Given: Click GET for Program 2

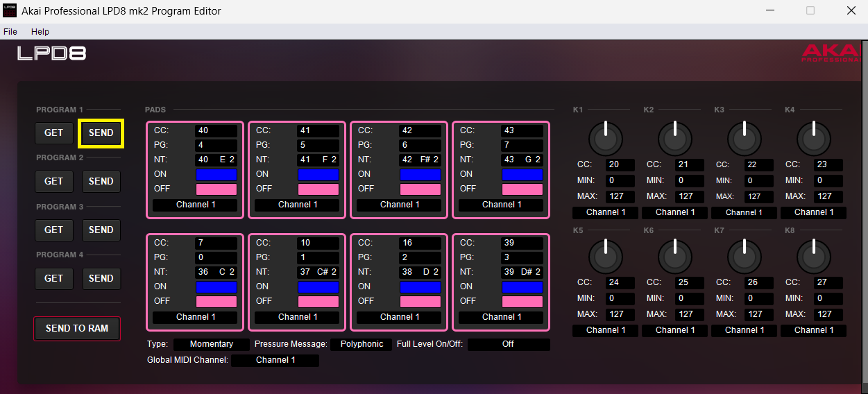Looking at the screenshot, I should coord(53,182).
